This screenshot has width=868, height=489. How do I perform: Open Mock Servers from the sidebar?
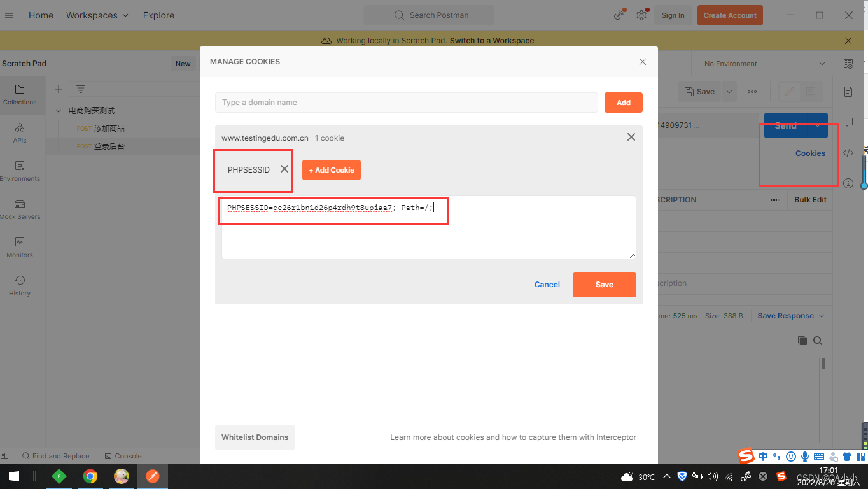[19, 209]
